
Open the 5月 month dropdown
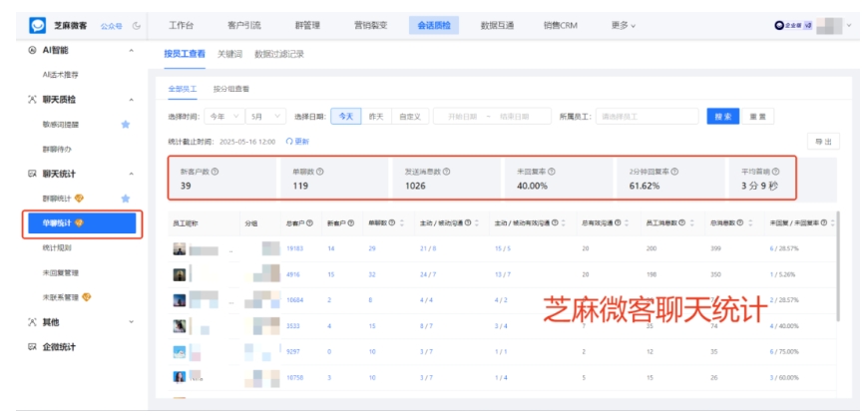pos(265,117)
